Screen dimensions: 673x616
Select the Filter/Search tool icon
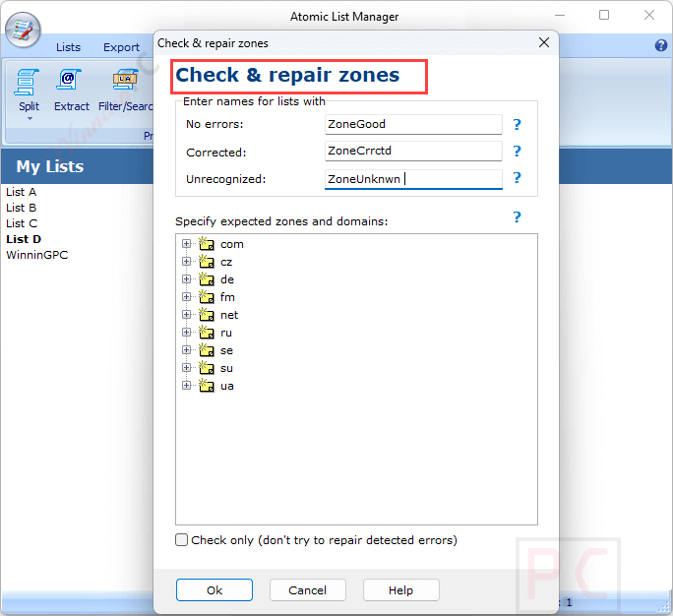click(125, 80)
